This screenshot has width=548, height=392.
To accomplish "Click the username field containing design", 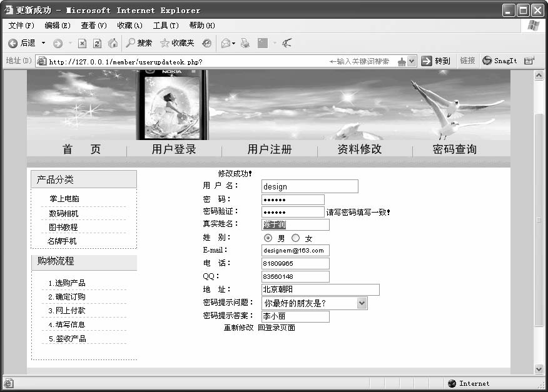I will [310, 186].
